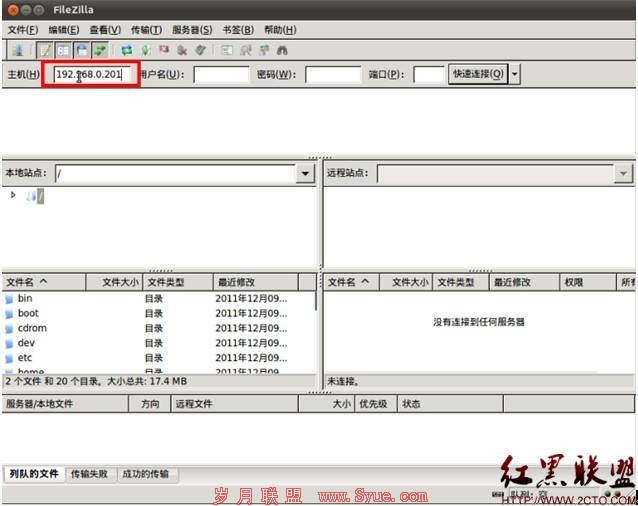Image resolution: width=638 pixels, height=506 pixels.
Task: Click the 方向 queue column header
Action: [150, 404]
